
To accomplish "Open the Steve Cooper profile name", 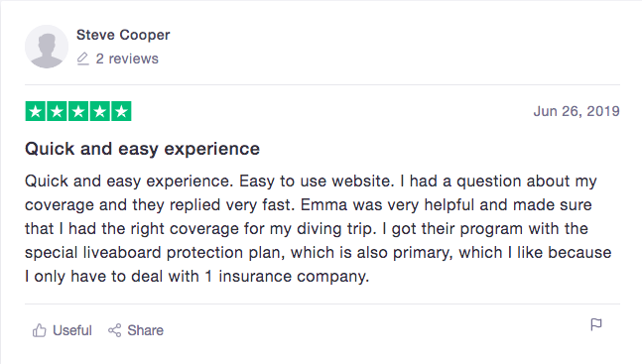I will pyautogui.click(x=123, y=36).
